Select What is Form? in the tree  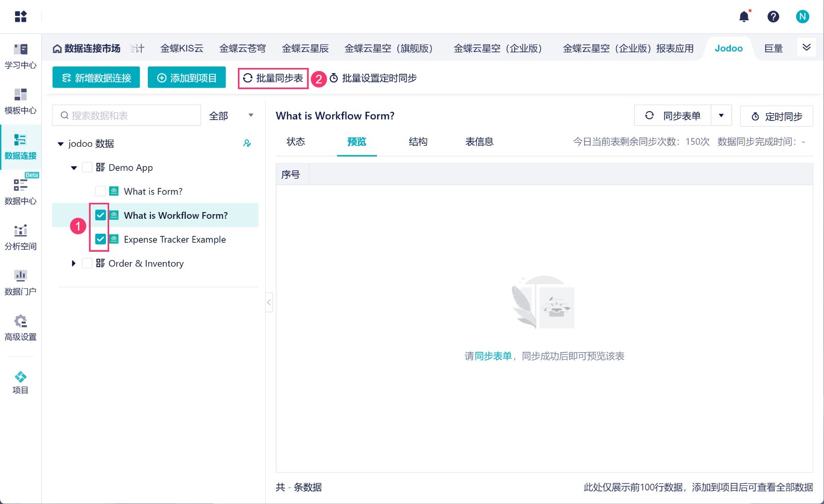pos(153,192)
